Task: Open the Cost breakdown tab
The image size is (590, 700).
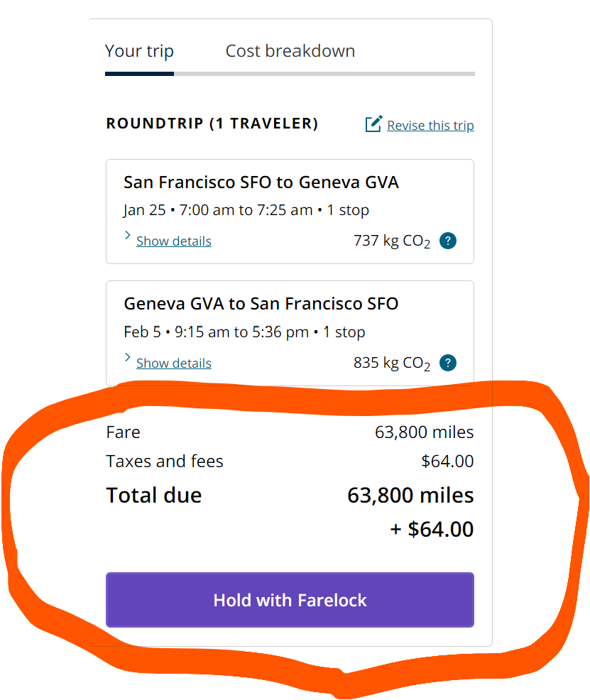Action: [290, 51]
